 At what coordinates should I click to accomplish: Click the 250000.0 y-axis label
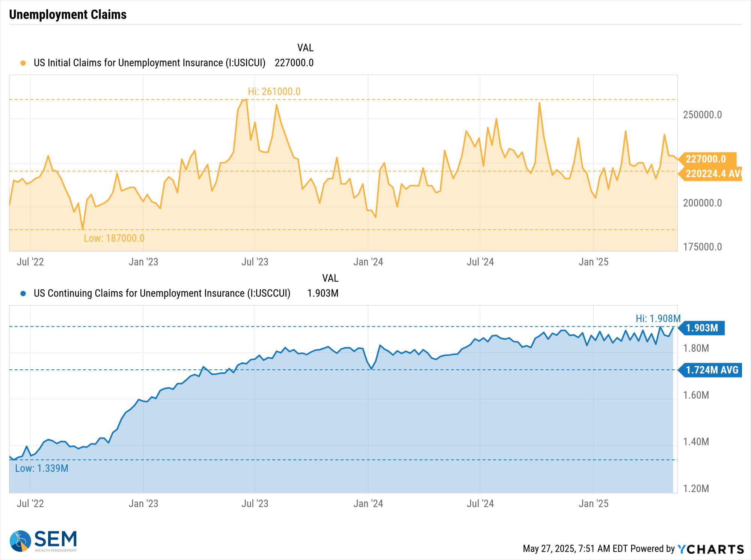coord(702,115)
